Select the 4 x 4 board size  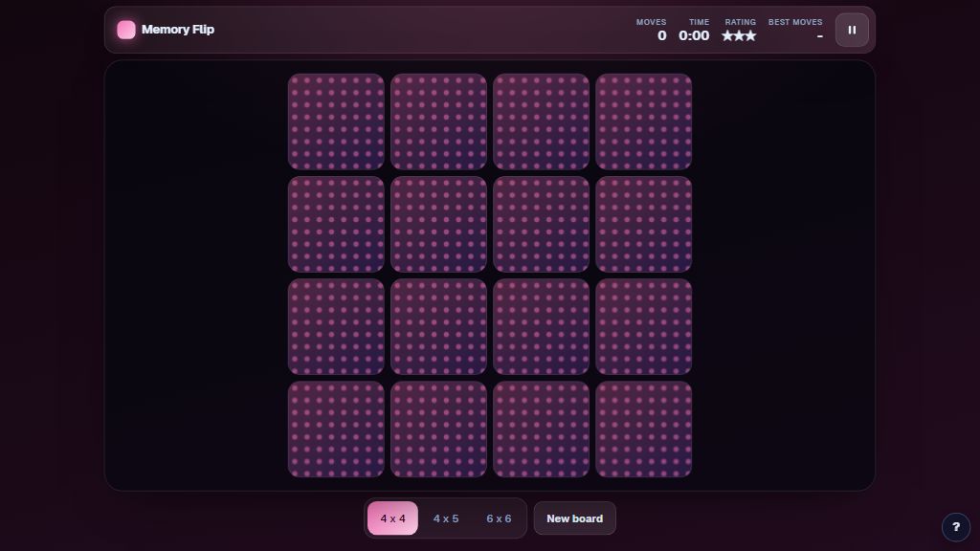[x=392, y=518]
